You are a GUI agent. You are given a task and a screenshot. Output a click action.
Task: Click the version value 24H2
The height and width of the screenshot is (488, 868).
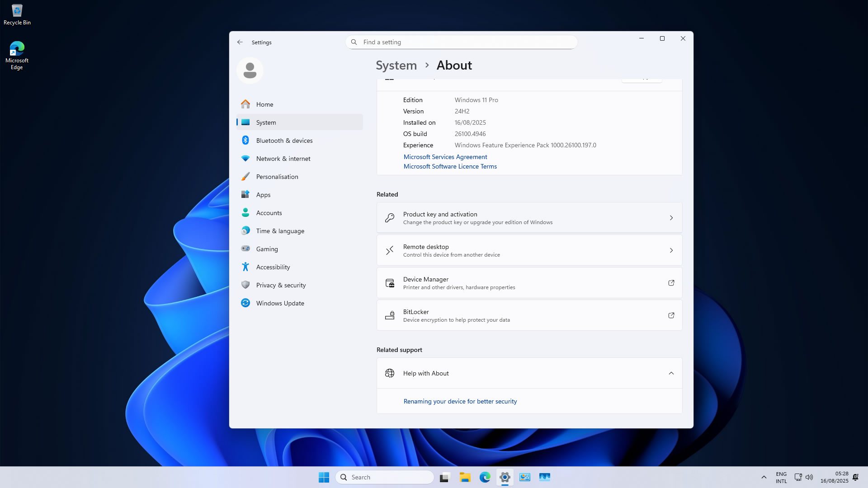click(462, 111)
